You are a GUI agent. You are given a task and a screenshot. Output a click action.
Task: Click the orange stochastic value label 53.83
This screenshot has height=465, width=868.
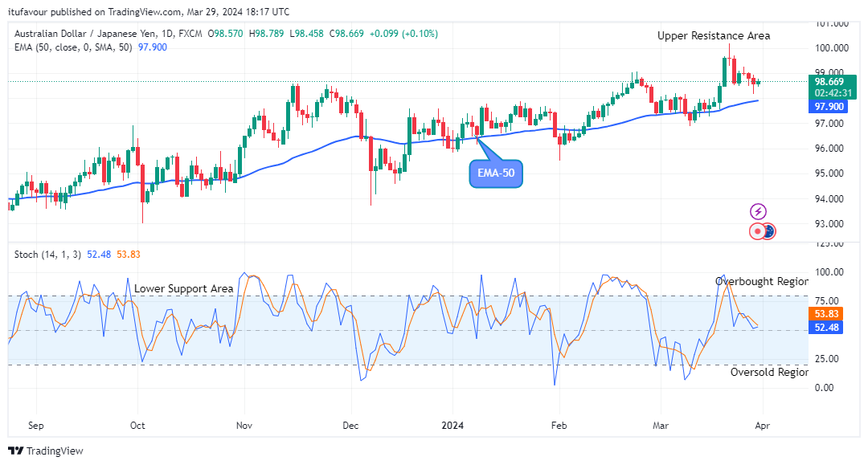coord(826,314)
